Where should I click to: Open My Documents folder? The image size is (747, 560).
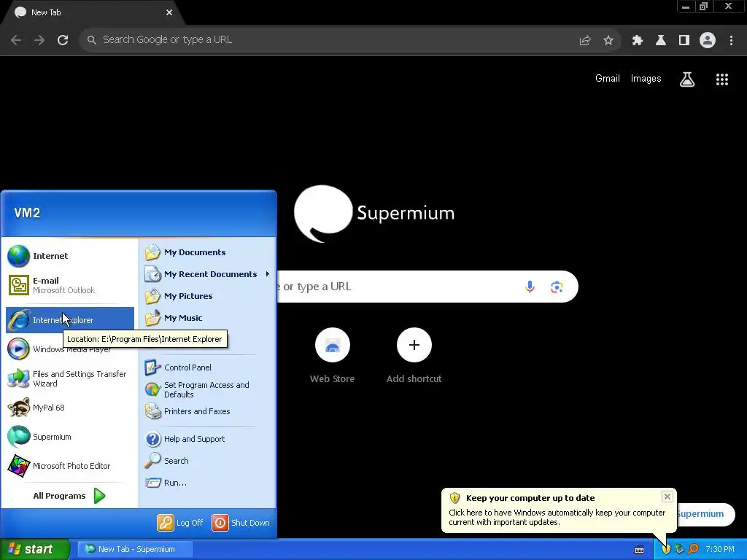(x=207, y=252)
